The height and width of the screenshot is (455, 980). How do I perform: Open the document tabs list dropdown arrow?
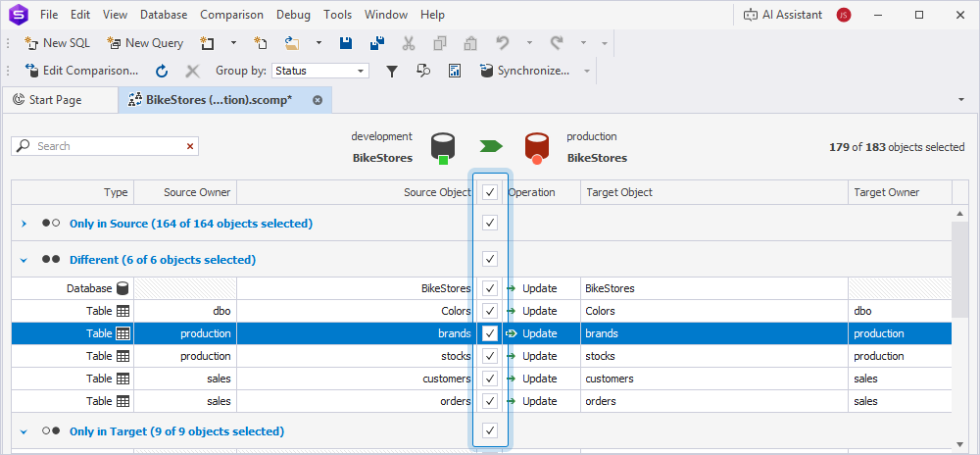pos(960,100)
